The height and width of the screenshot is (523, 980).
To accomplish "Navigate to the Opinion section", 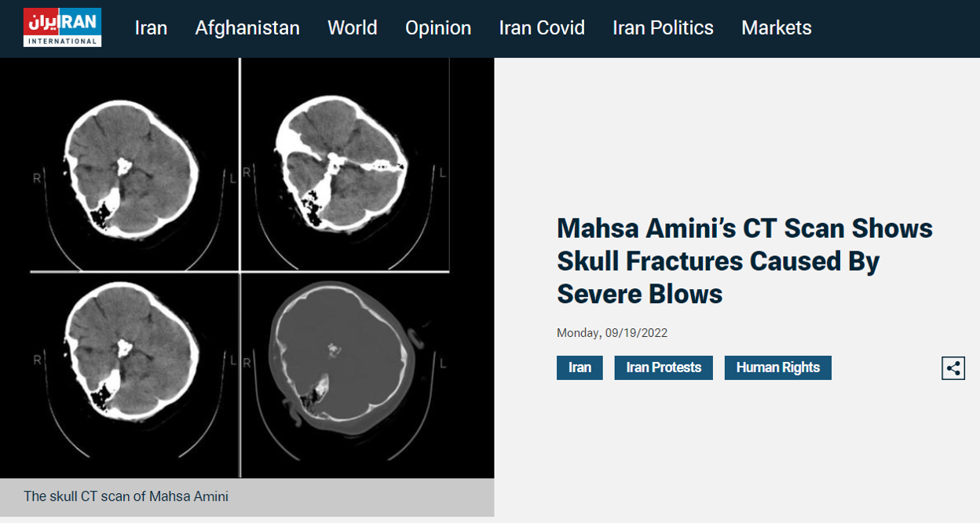I will pos(438,28).
